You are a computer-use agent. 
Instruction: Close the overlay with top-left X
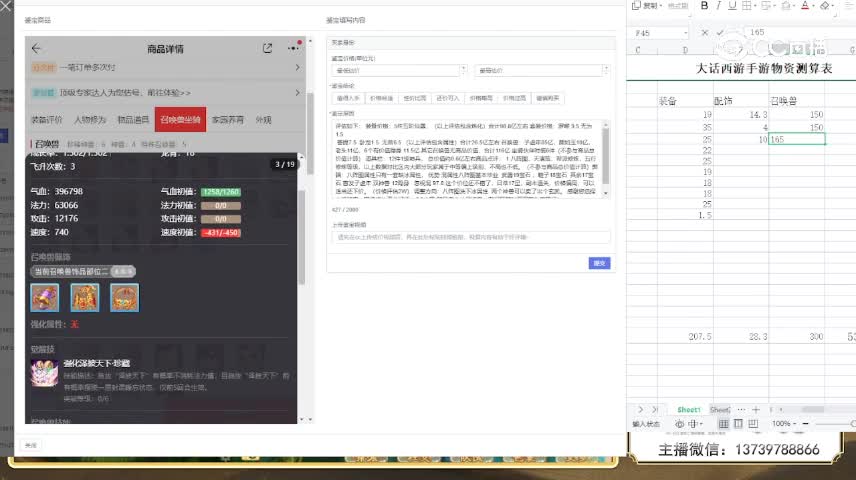click(5, 7)
